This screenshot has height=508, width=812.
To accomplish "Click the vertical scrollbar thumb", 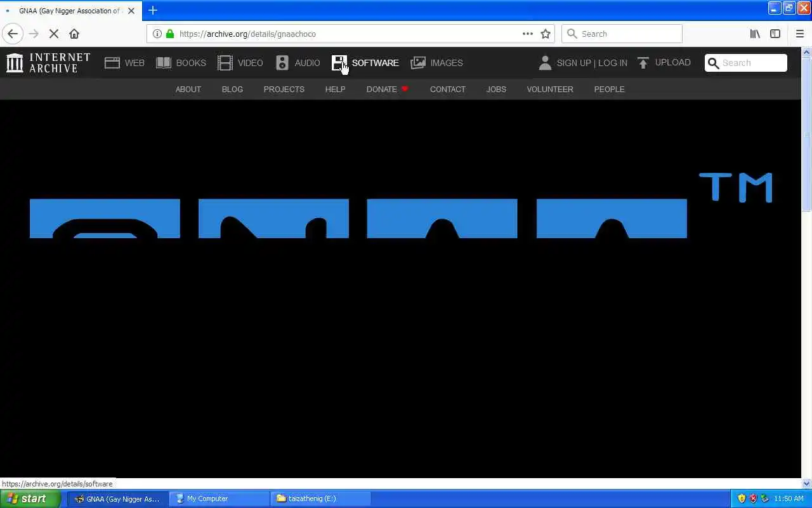I will 806,134.
